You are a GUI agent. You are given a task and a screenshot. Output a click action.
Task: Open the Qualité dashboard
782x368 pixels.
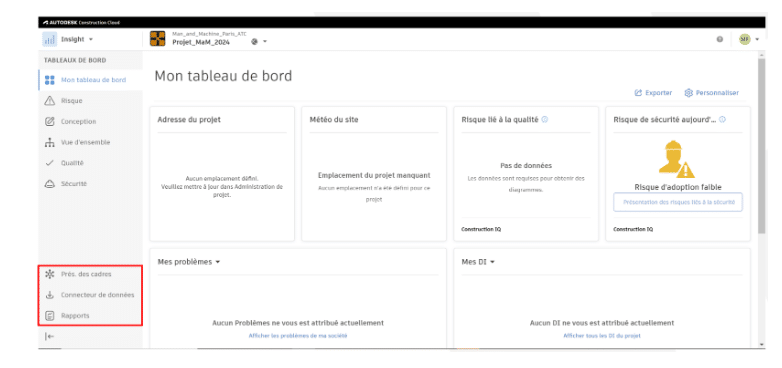(90, 163)
